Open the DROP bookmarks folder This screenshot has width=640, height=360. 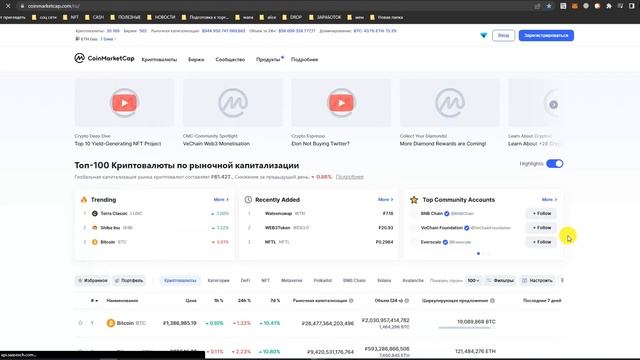tap(292, 18)
